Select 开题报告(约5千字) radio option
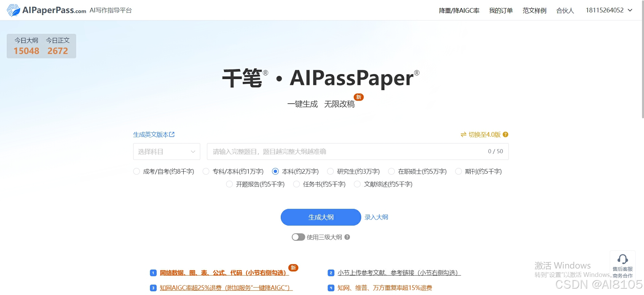Image resolution: width=644 pixels, height=295 pixels. (229, 184)
